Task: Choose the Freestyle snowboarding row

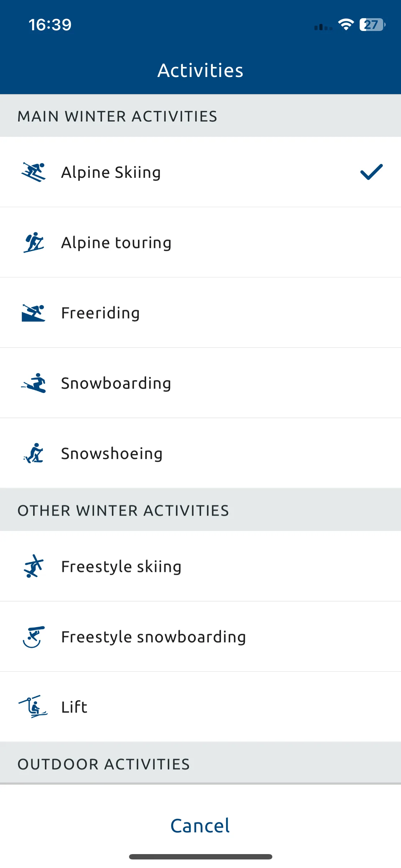Action: [x=200, y=637]
